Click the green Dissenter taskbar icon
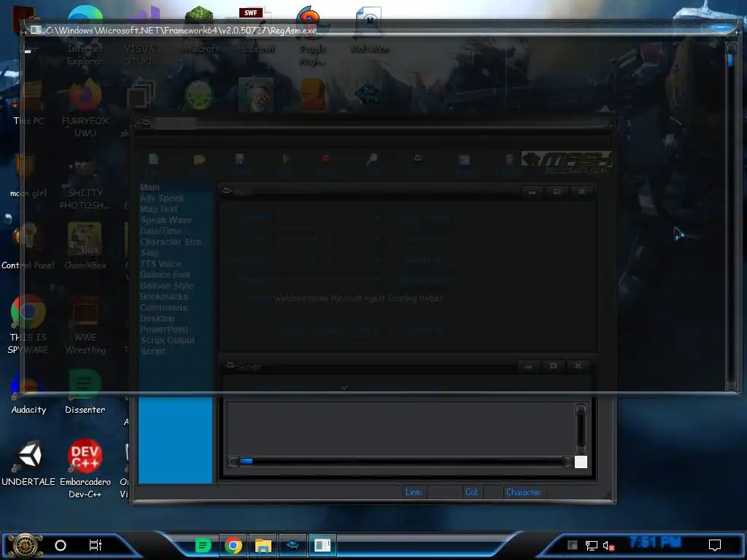 [x=204, y=545]
